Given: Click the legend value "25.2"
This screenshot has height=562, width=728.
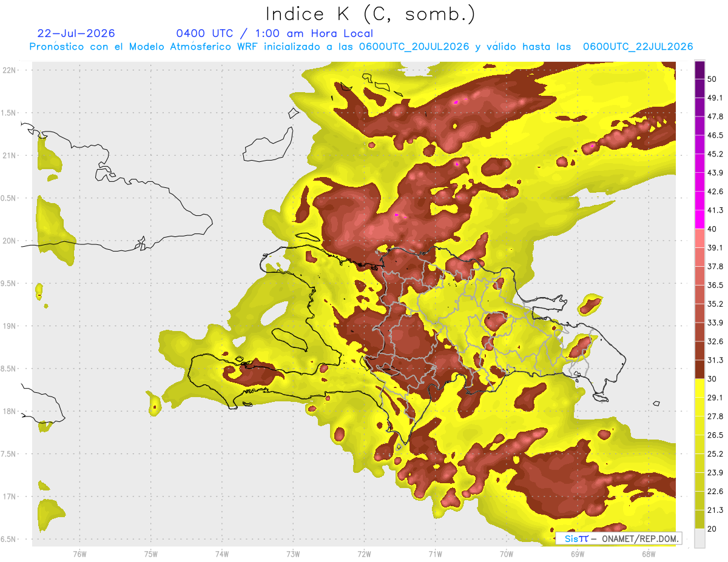Looking at the screenshot, I should pos(716,454).
